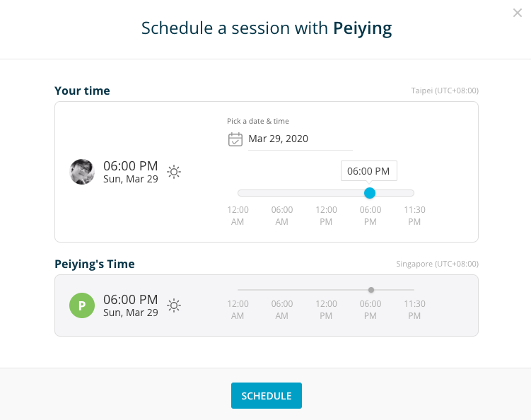Click your profile photo avatar
This screenshot has height=420, width=531.
(x=82, y=172)
